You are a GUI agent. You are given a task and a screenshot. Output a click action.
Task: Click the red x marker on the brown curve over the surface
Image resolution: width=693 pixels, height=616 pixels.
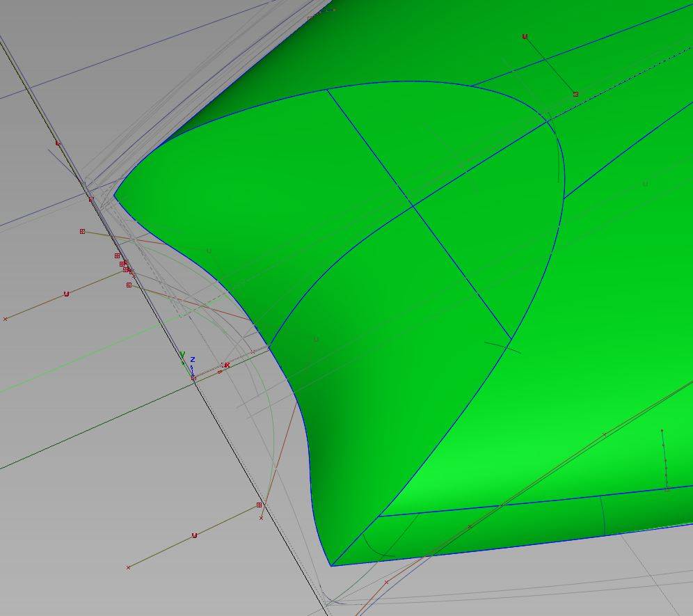pos(604,434)
